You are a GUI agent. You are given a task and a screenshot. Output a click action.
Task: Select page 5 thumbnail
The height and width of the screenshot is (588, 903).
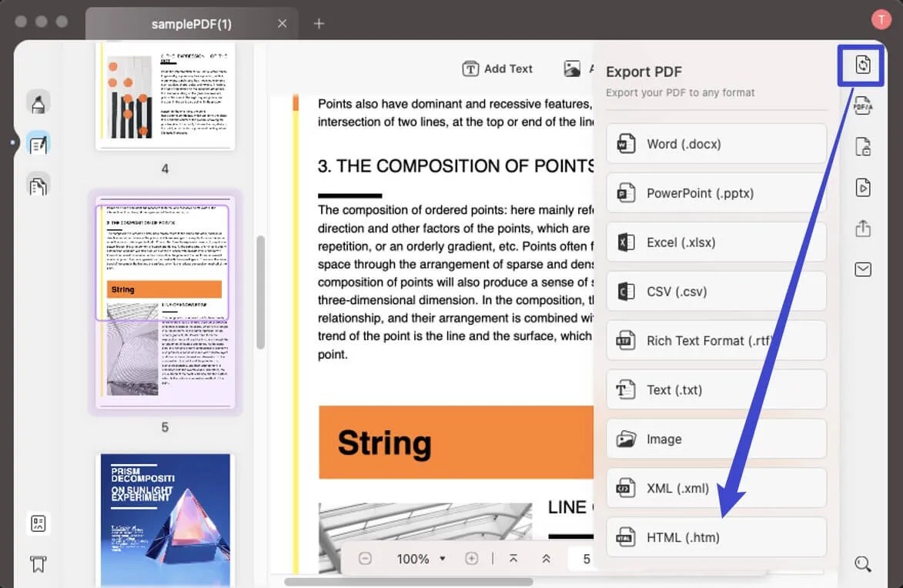166,302
